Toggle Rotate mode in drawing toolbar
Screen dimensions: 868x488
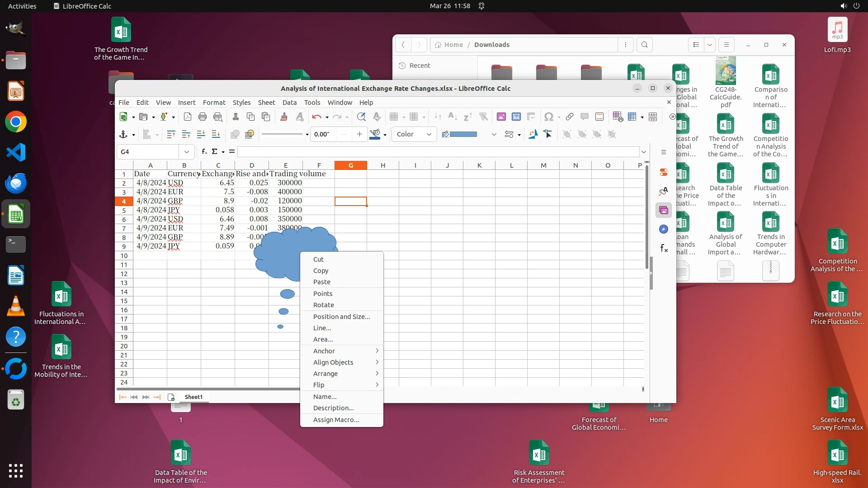(533, 134)
